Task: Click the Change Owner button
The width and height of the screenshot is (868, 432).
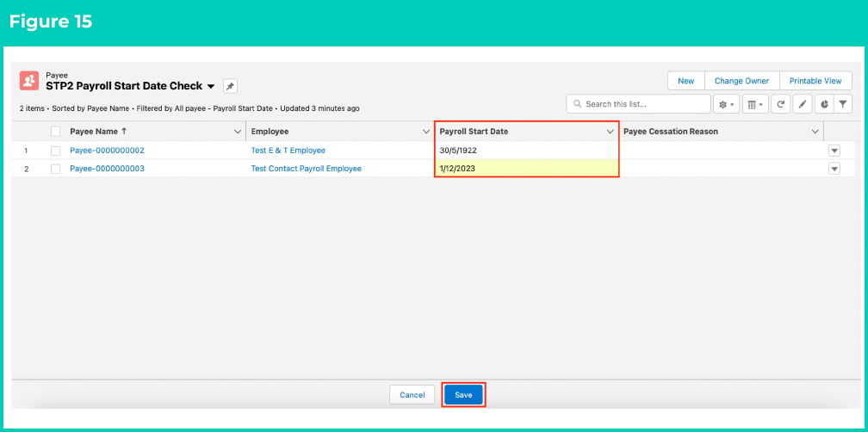Action: tap(741, 81)
